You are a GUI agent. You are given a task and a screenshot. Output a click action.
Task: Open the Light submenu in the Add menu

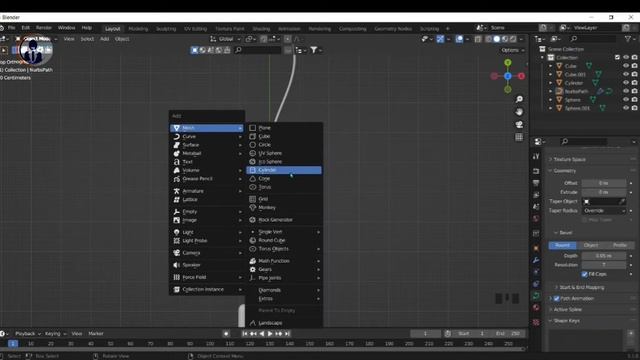point(207,232)
